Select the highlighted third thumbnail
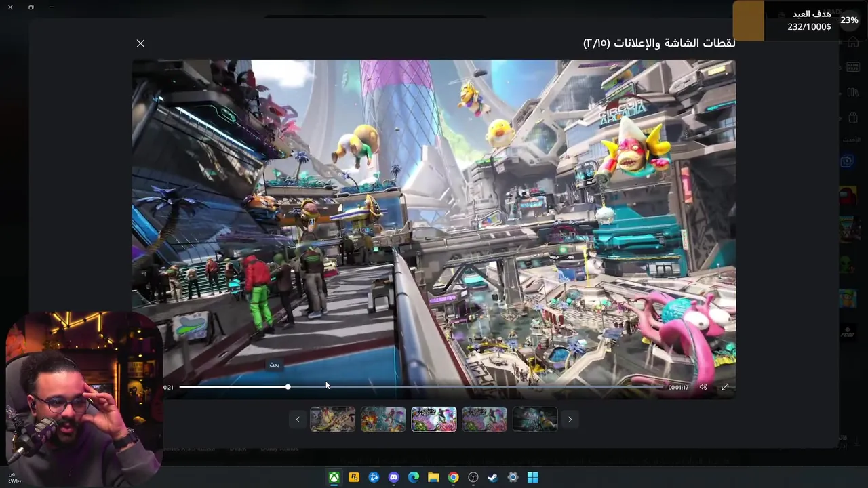This screenshot has width=868, height=488. point(434,420)
